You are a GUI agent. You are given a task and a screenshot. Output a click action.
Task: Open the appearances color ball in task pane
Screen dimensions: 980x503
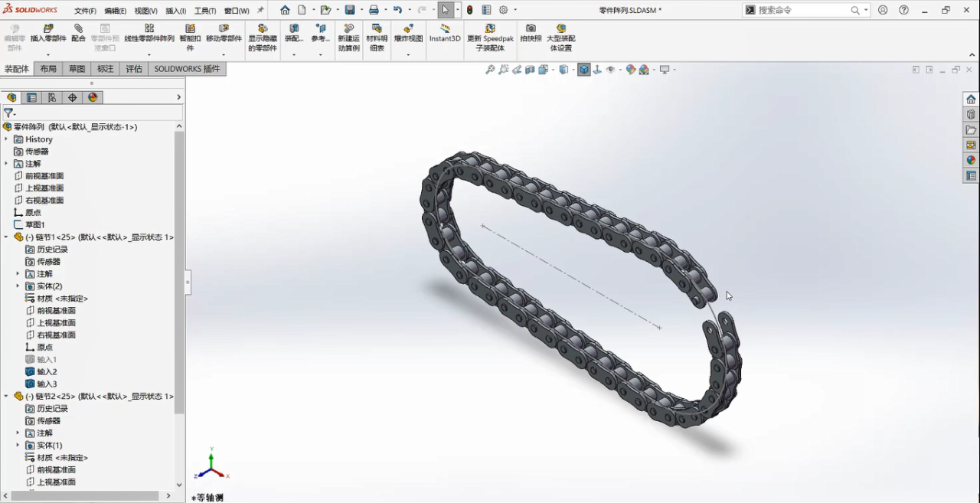click(x=971, y=160)
